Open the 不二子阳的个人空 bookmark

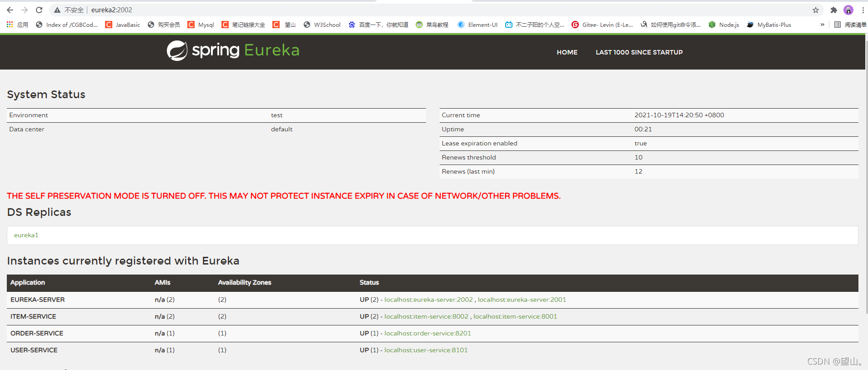pos(535,25)
